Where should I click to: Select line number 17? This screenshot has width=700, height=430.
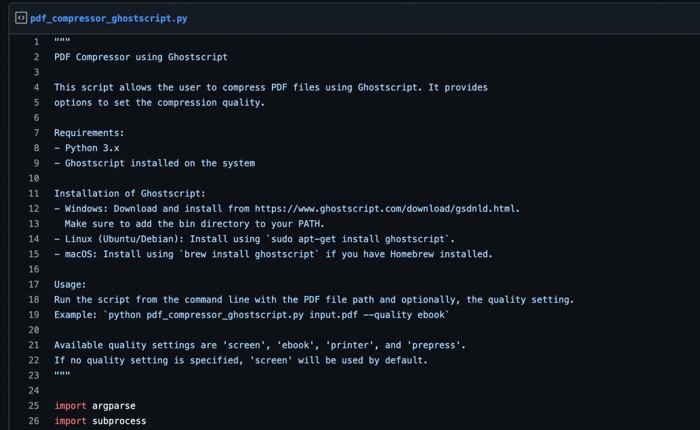point(34,284)
